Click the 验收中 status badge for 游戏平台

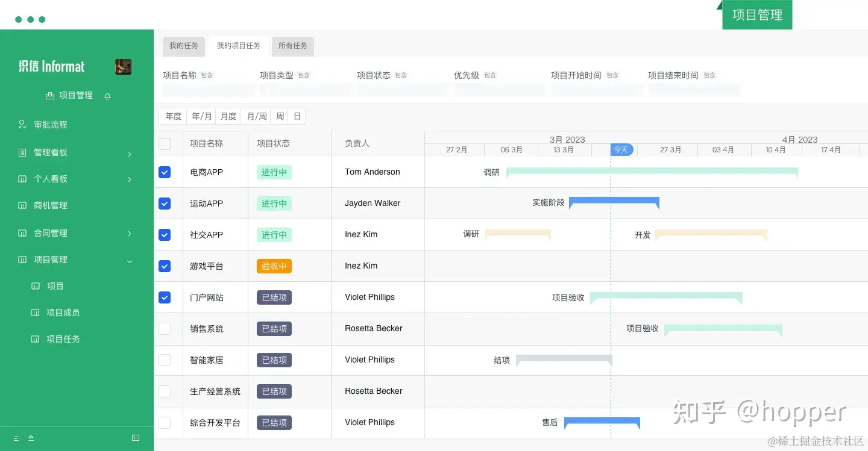pos(274,266)
